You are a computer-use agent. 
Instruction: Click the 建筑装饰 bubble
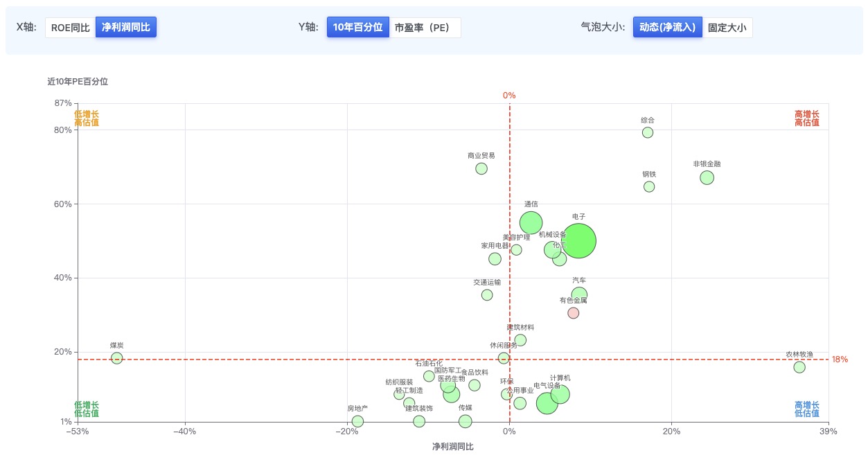coord(419,421)
